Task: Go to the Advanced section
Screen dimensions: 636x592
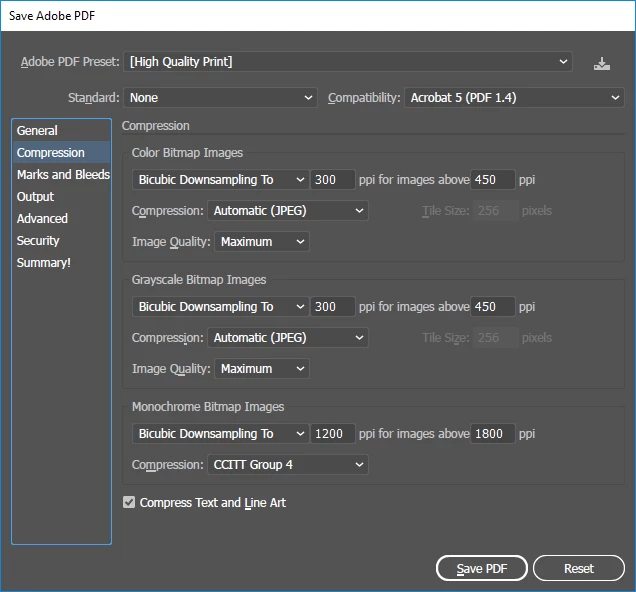Action: [61, 219]
